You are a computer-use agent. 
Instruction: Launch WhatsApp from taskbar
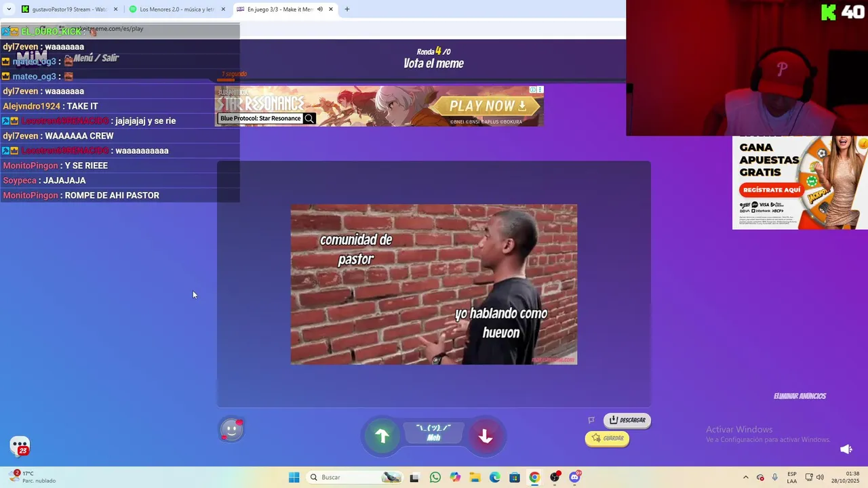(435, 477)
